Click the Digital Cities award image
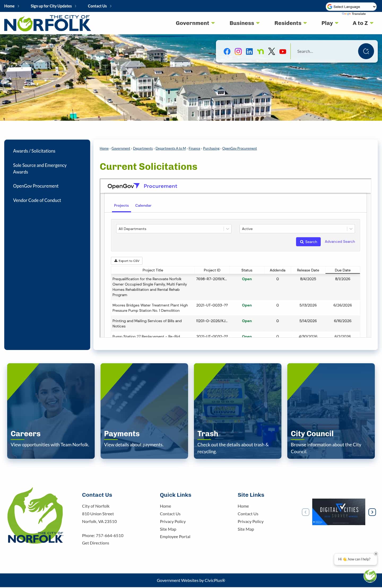The image size is (382, 588). (x=339, y=512)
